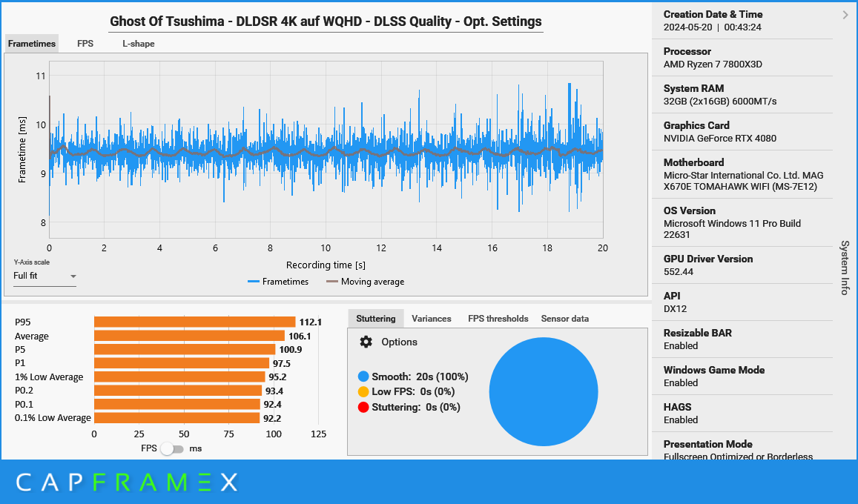Image resolution: width=858 pixels, height=504 pixels.
Task: Open the Y-Axis scale Full fit dropdown
Action: (45, 276)
